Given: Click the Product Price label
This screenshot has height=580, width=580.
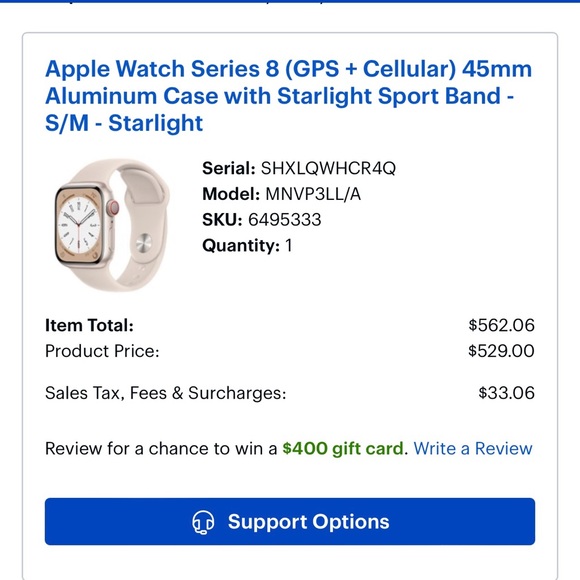Looking at the screenshot, I should click(x=102, y=351).
